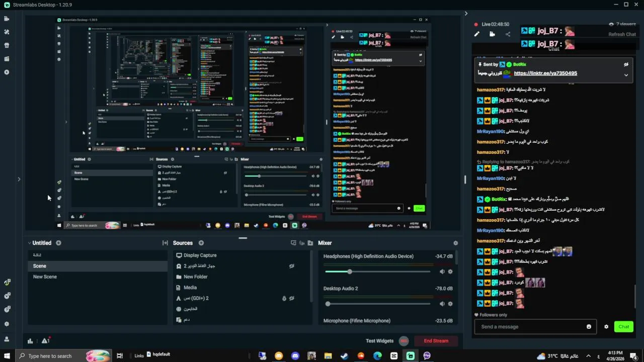The width and height of the screenshot is (644, 362).
Task: Click Test Widgets
Action: [379, 341]
